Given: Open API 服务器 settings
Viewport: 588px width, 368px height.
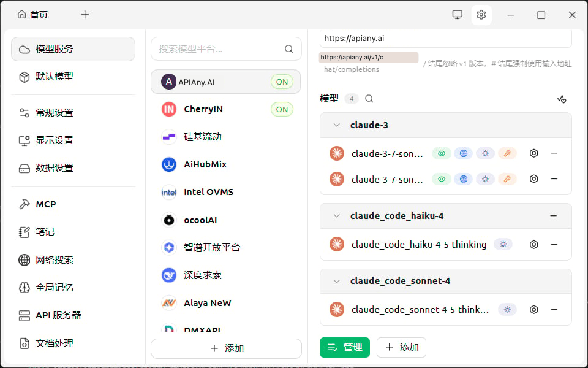Looking at the screenshot, I should point(73,315).
